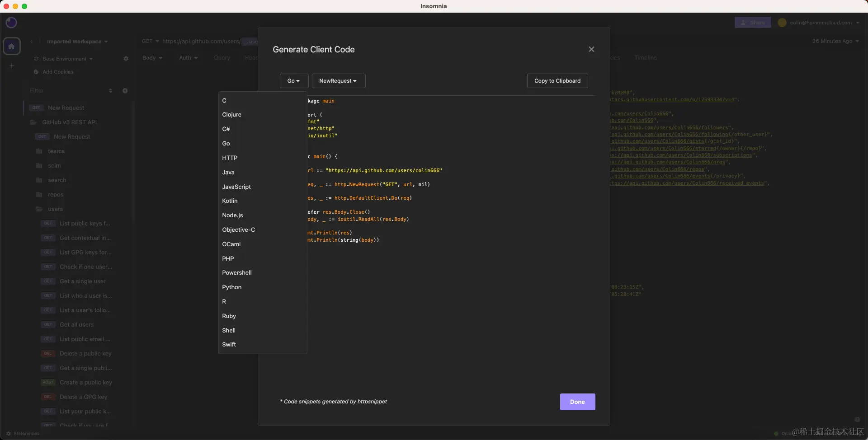Screen dimensions: 868x440
Task: Go back using the sidebar chevron
Action: point(32,42)
